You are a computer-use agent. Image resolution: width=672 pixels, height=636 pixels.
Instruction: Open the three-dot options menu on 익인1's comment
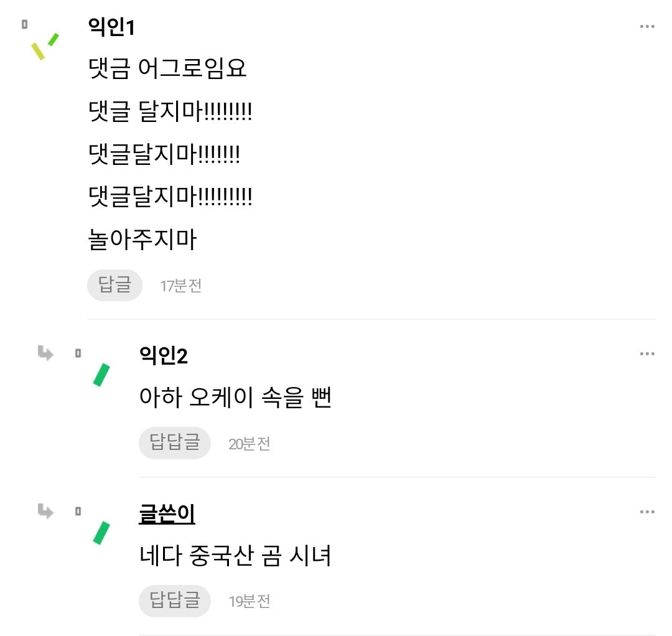[x=647, y=26]
